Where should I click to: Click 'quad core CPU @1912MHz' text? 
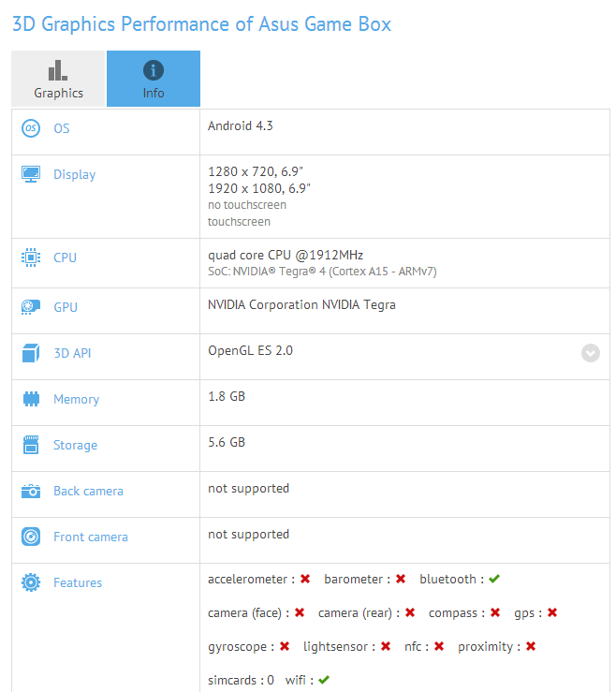[286, 255]
